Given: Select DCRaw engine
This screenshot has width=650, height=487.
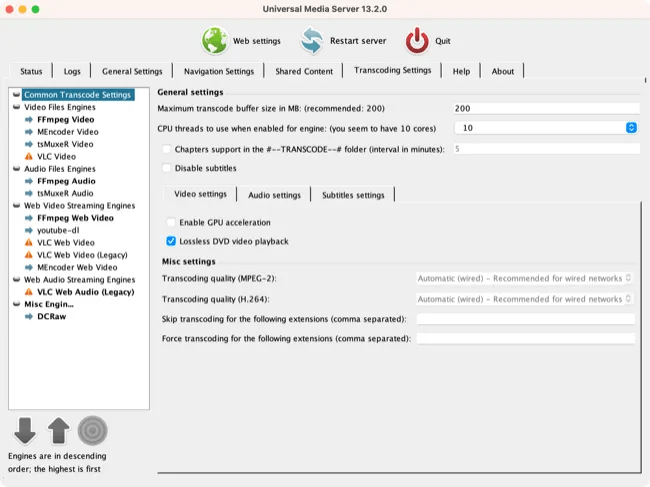Looking at the screenshot, I should [51, 317].
